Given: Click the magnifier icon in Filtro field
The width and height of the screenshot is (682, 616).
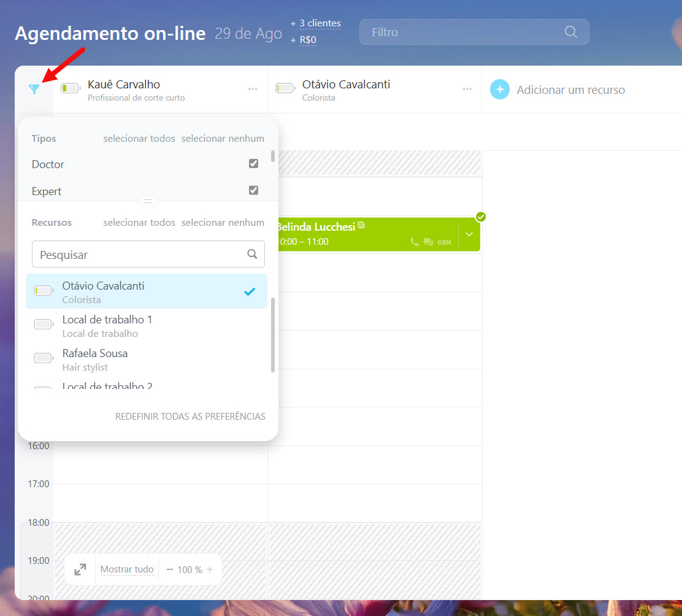Looking at the screenshot, I should [x=570, y=32].
